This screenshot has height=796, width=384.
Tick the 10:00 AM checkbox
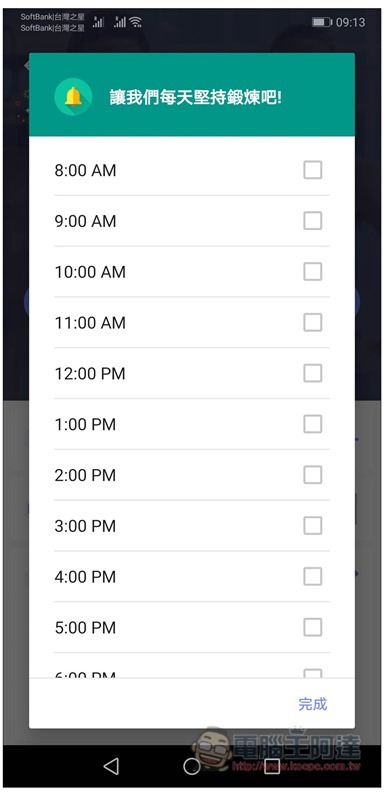coord(312,272)
